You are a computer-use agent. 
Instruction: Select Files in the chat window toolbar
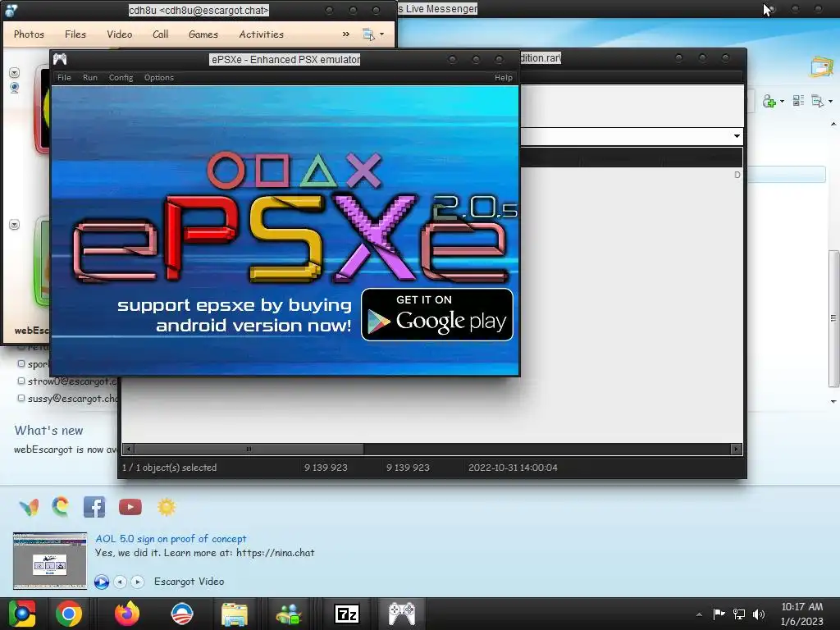pyautogui.click(x=75, y=34)
